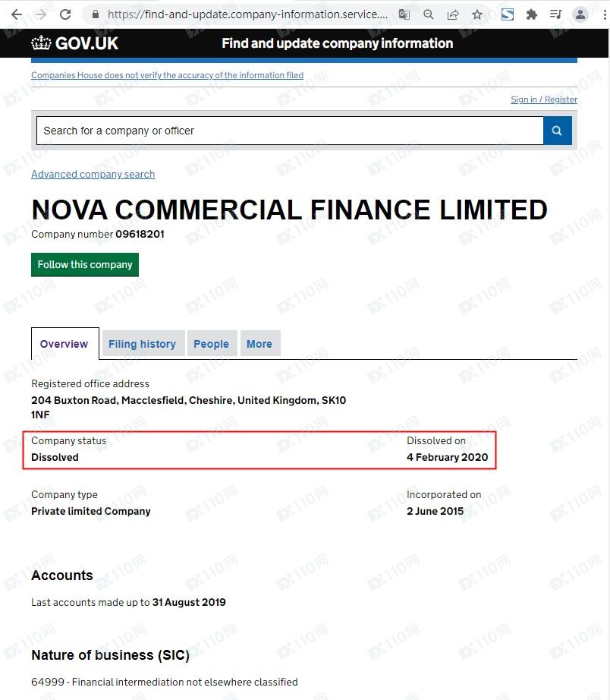This screenshot has width=610, height=700.
Task: Click the blue search magnifier button
Action: click(x=558, y=131)
